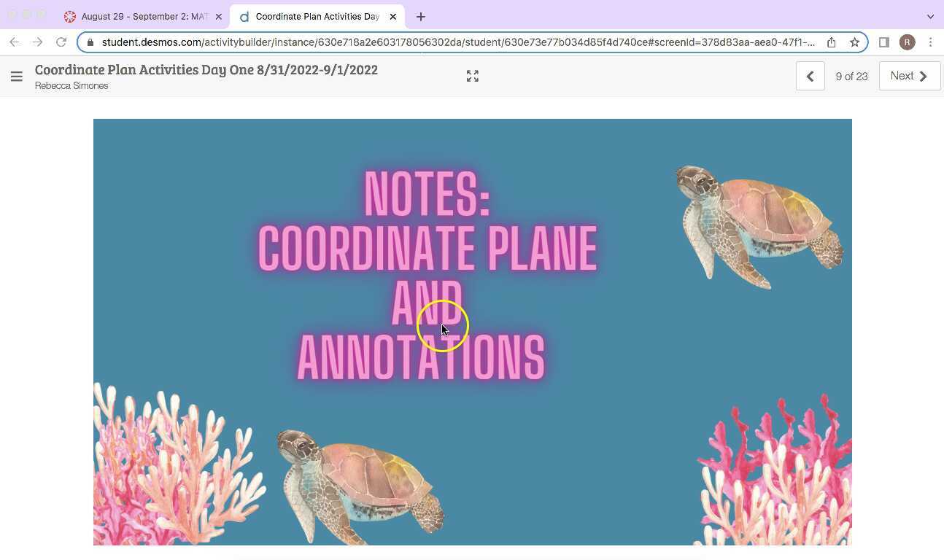Click the profile avatar R
944x560 pixels.
pos(907,42)
